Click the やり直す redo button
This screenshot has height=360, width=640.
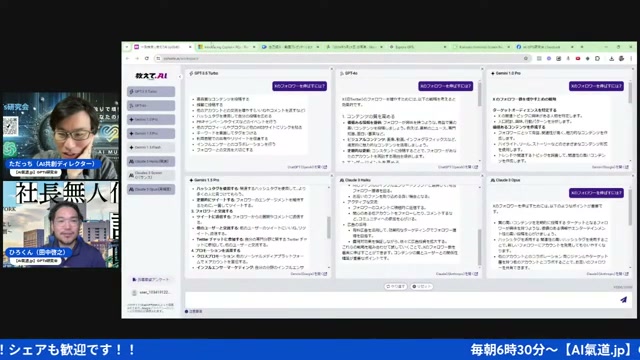[396, 287]
